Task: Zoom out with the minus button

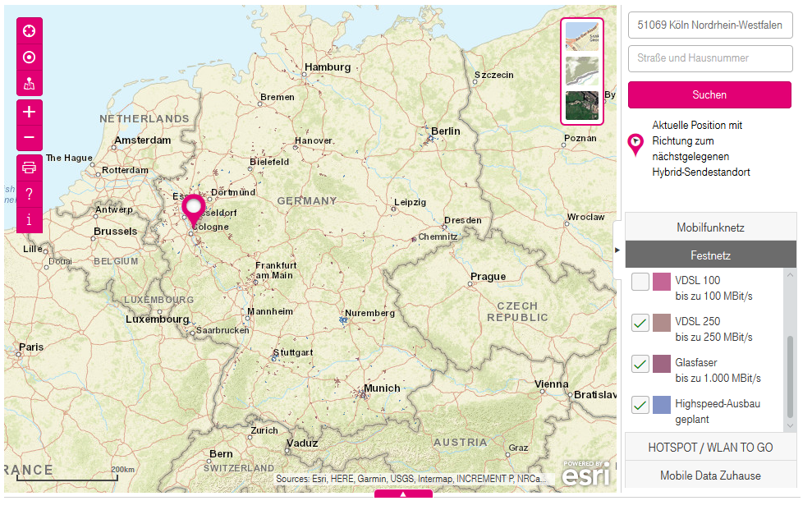Action: click(30, 138)
